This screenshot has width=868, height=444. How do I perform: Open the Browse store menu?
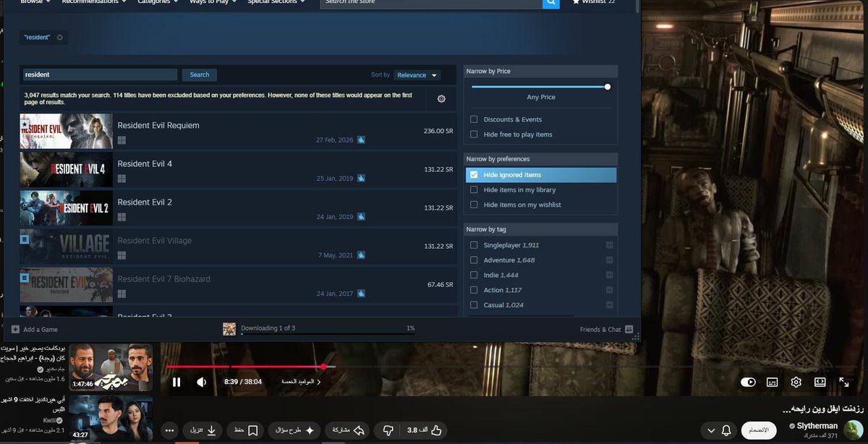[35, 2]
